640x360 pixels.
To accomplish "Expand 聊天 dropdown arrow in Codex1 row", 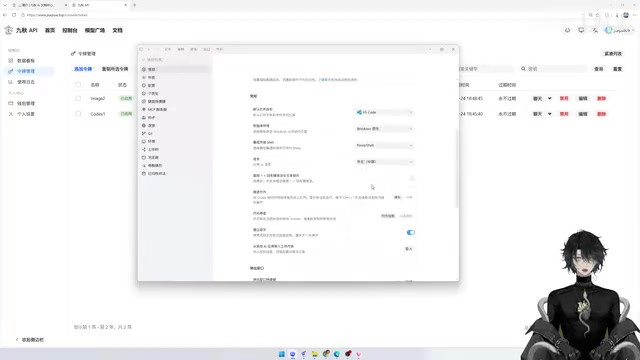I will 549,114.
